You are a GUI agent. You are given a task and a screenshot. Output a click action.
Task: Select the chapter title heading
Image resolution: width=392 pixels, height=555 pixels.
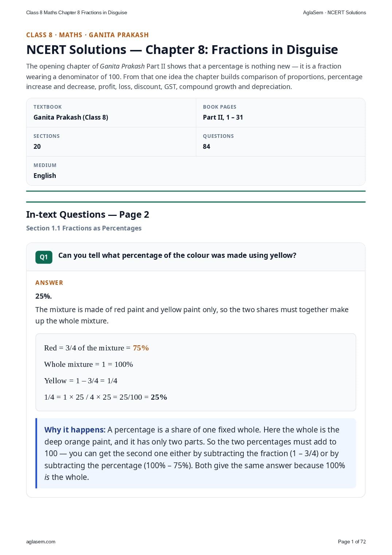pyautogui.click(x=182, y=50)
